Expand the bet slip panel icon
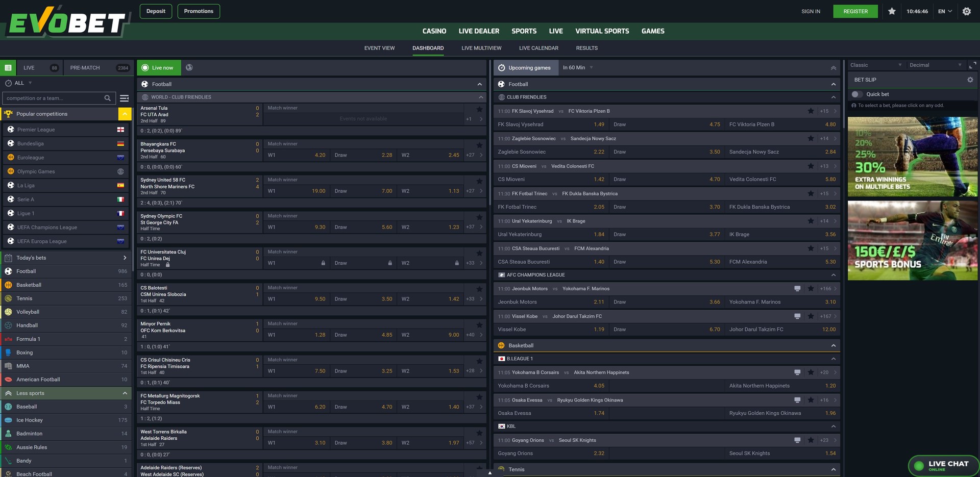Image resolution: width=980 pixels, height=477 pixels. 972,65
